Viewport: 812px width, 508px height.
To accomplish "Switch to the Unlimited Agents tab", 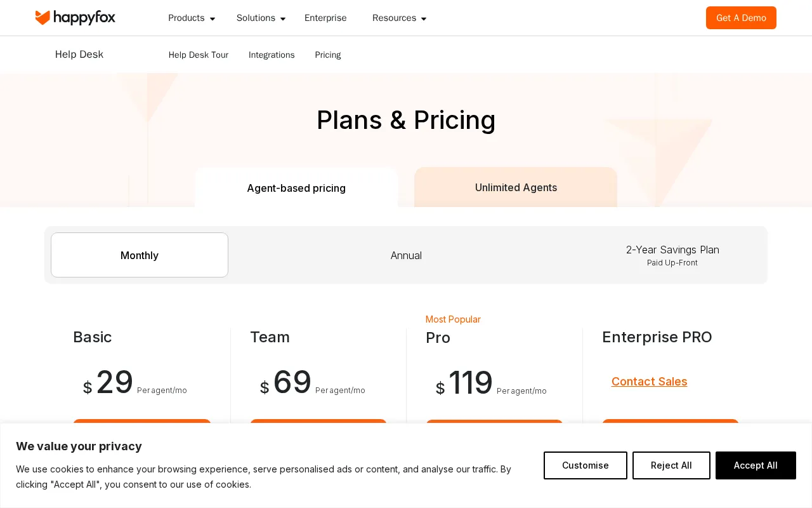I will click(x=516, y=187).
